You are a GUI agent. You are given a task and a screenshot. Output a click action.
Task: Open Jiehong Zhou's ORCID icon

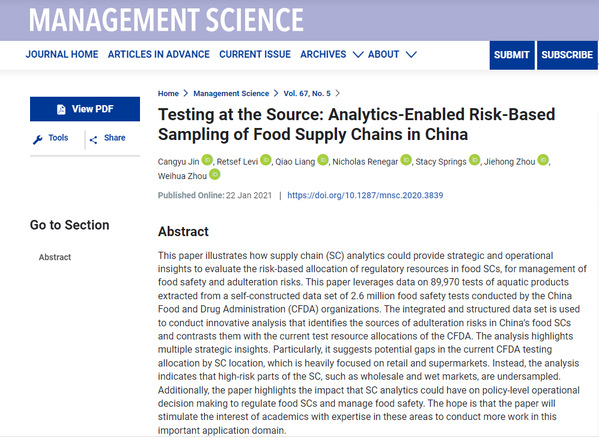[543, 160]
